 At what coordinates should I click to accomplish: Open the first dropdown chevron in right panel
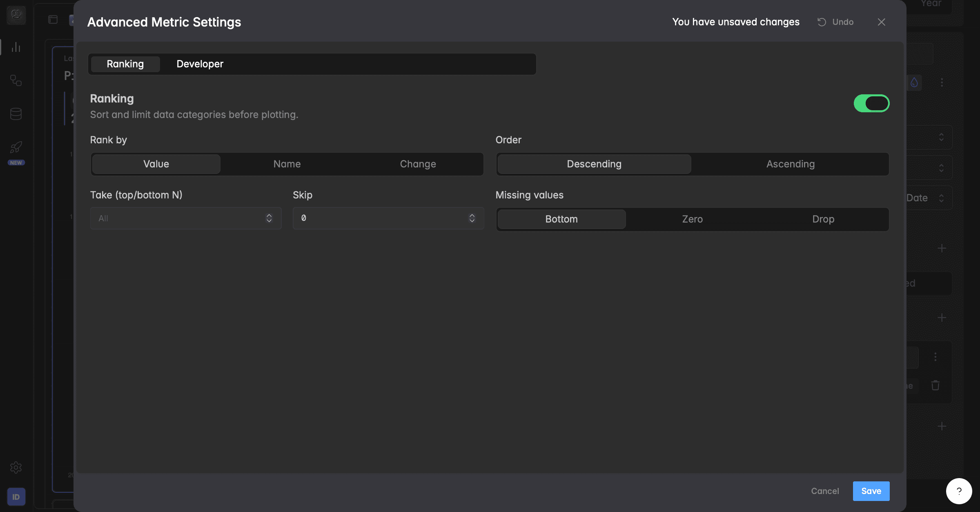[941, 137]
